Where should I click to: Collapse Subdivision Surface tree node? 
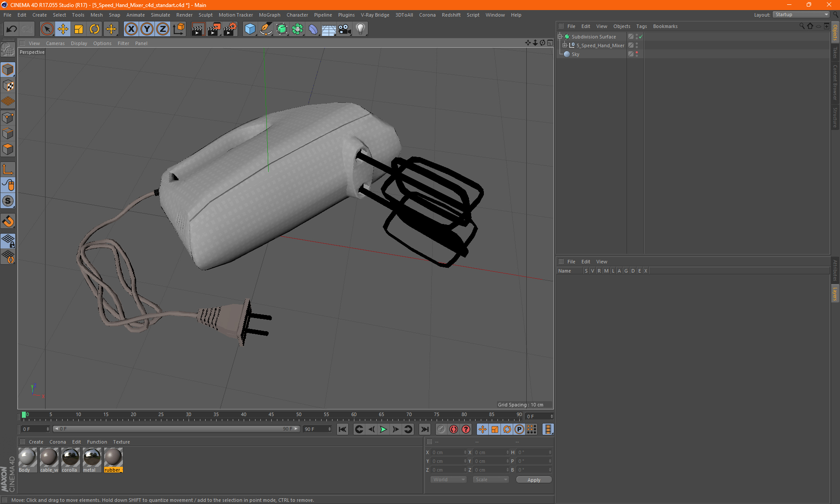(x=560, y=37)
